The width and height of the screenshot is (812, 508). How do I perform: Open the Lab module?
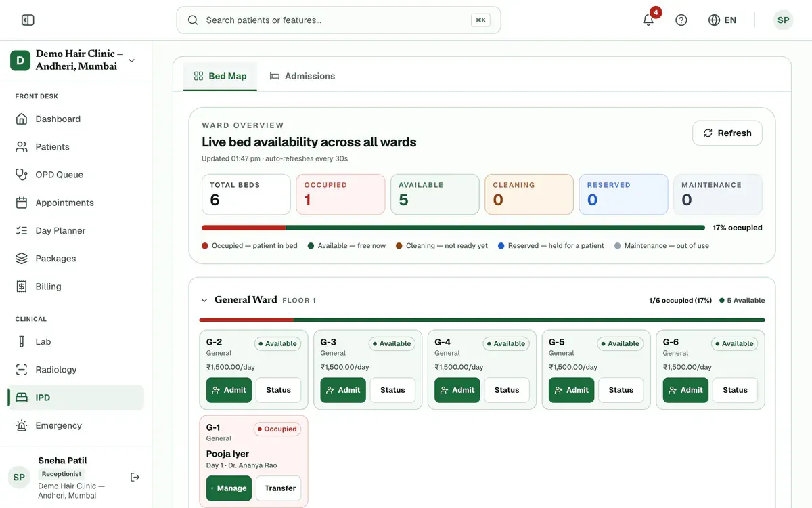pyautogui.click(x=76, y=342)
